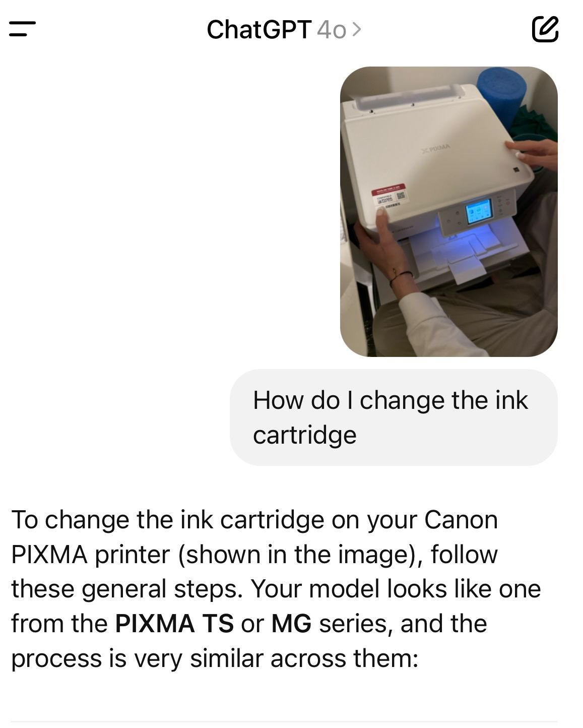The height and width of the screenshot is (728, 583).
Task: Select the bold 'PIXMA TS' text
Action: [x=174, y=624]
